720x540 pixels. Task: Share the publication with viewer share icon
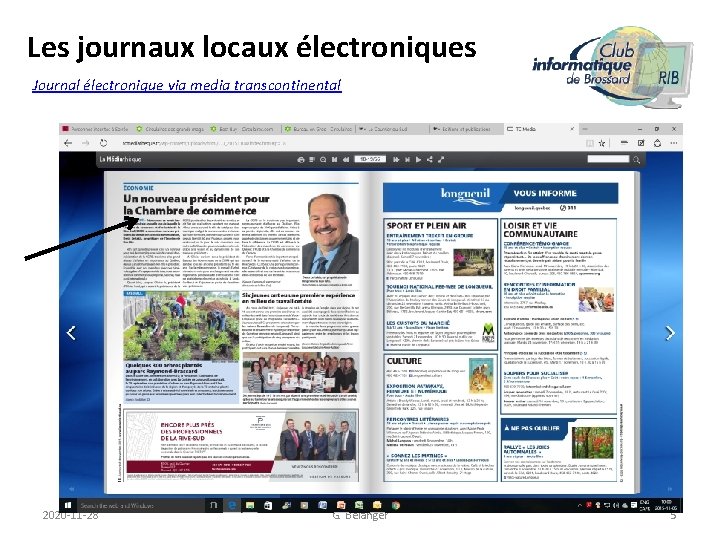(430, 159)
